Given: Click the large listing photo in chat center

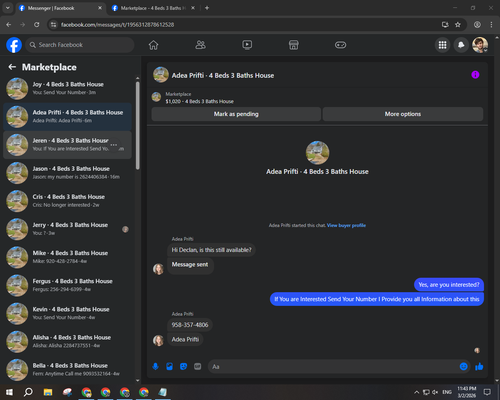Looking at the screenshot, I should [x=317, y=153].
